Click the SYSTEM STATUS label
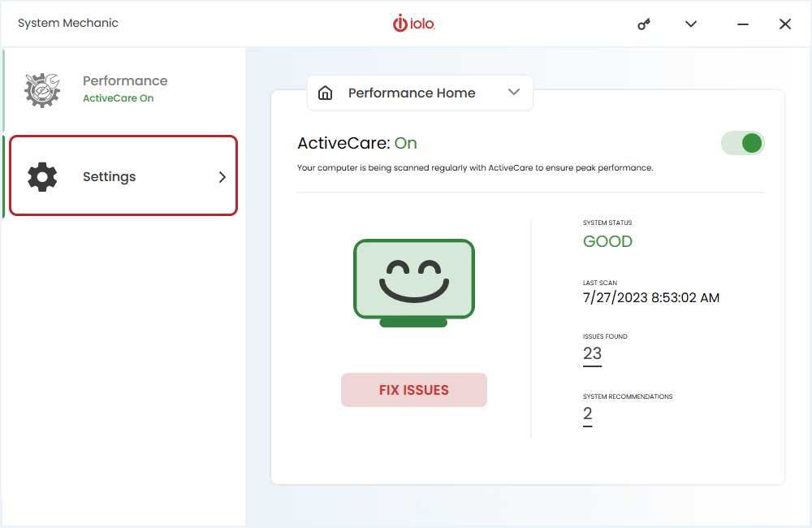 click(x=607, y=223)
